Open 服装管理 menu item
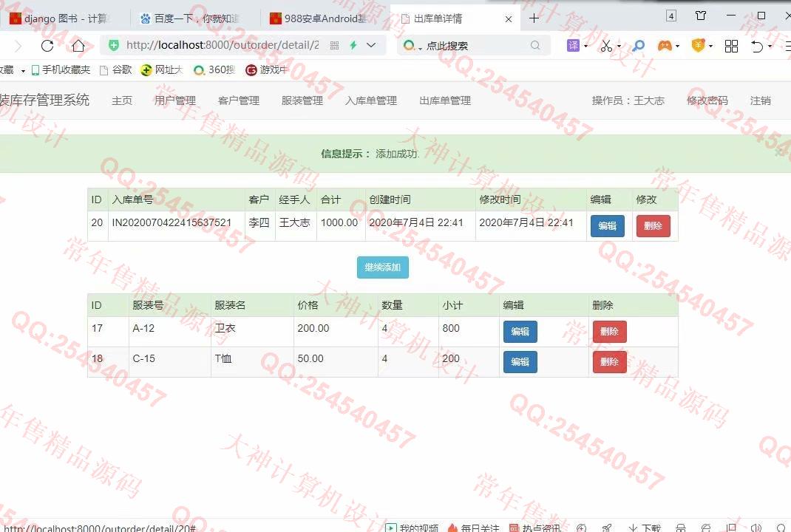 point(302,100)
